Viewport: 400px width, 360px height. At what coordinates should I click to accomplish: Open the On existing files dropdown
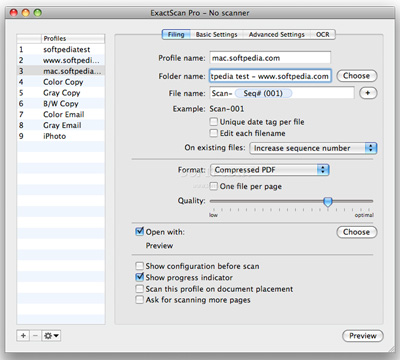(x=313, y=148)
